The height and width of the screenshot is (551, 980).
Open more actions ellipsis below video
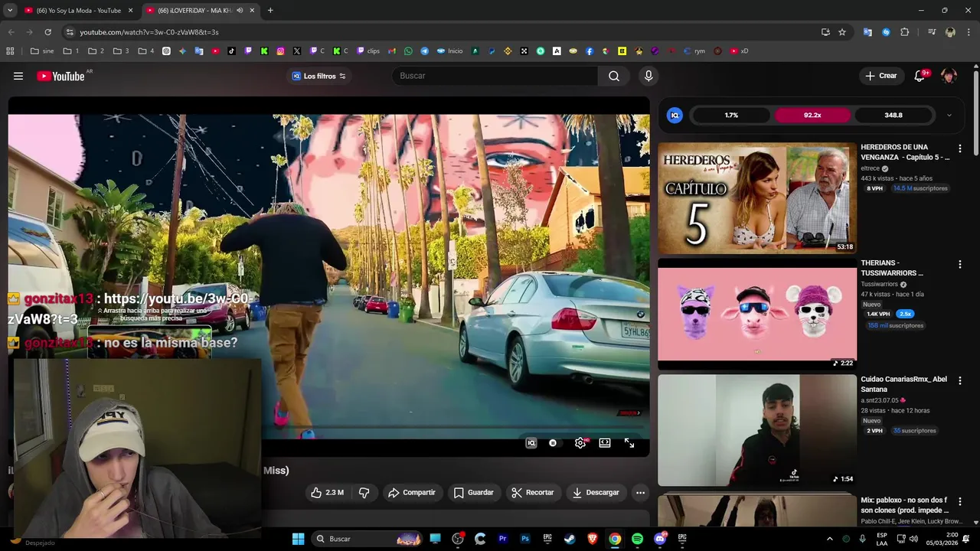click(641, 493)
